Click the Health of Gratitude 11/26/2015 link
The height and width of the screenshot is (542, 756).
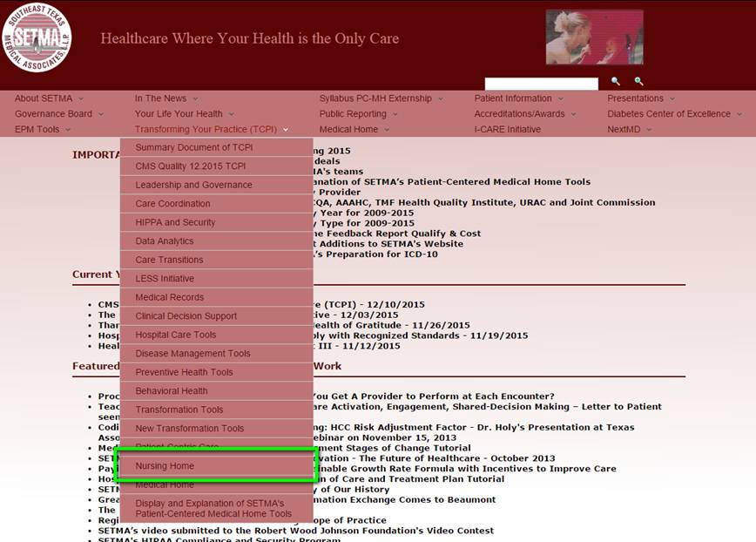(x=392, y=326)
